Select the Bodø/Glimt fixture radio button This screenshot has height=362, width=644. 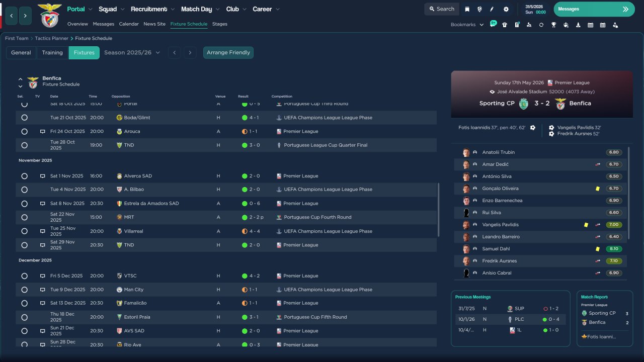tap(24, 118)
